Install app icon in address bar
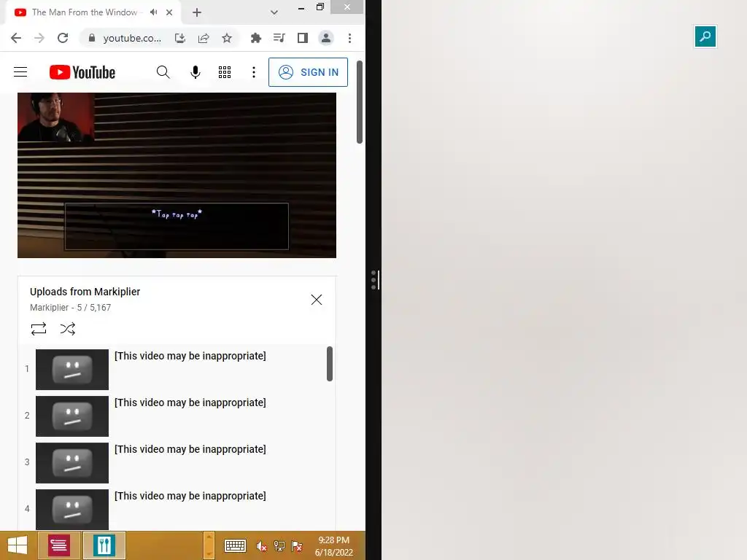Viewport: 747px width, 560px height. coord(180,38)
